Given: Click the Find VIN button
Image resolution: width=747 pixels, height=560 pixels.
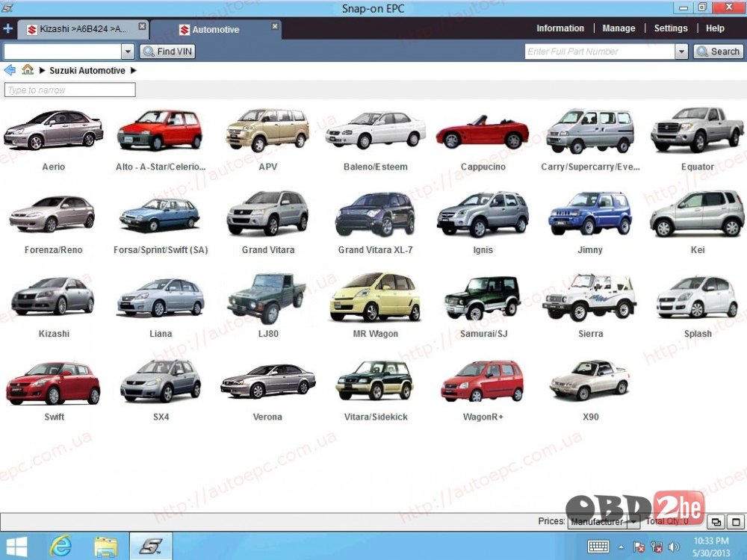Looking at the screenshot, I should (x=167, y=52).
